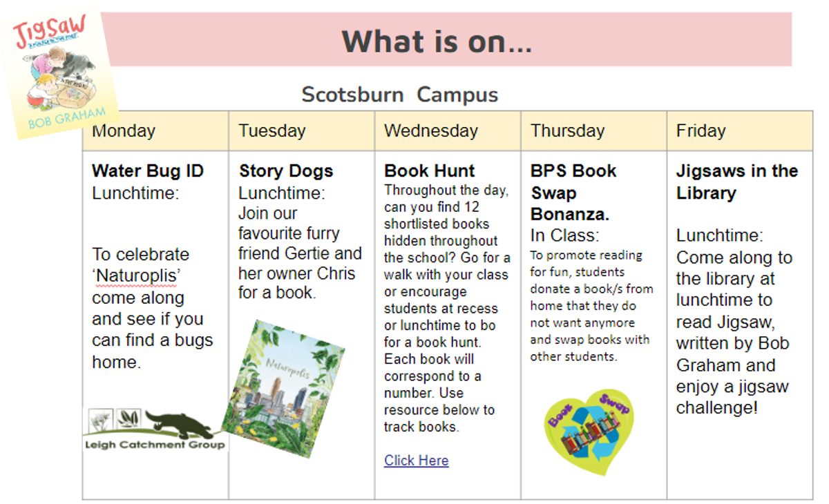
Task: Select the Thursday column header
Action: [x=594, y=131]
